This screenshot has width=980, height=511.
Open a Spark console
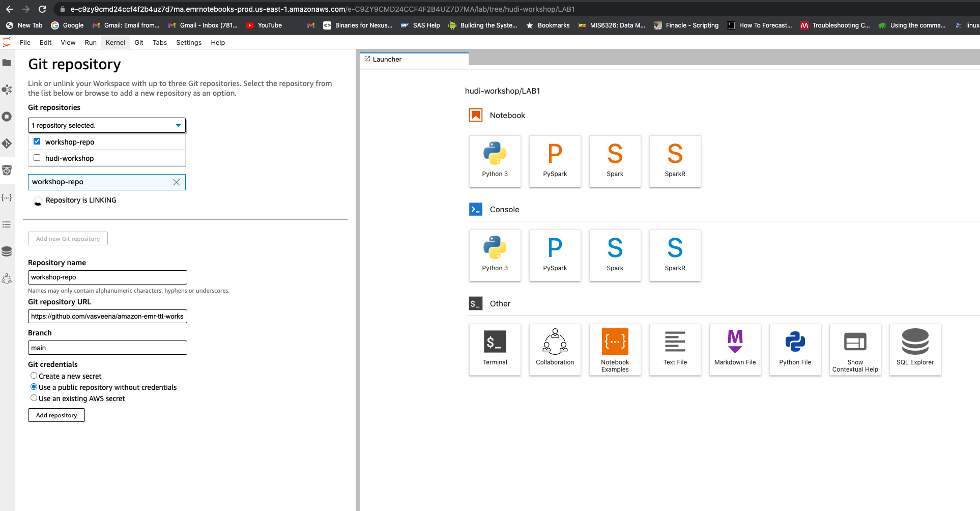[x=615, y=255]
